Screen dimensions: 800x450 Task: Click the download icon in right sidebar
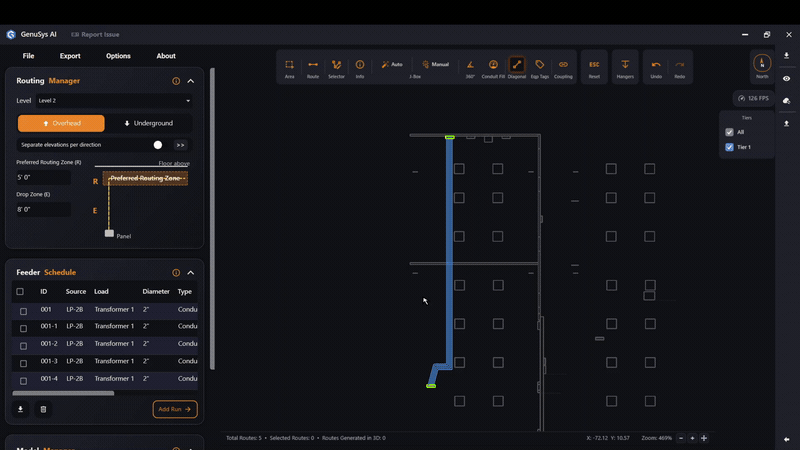click(787, 55)
